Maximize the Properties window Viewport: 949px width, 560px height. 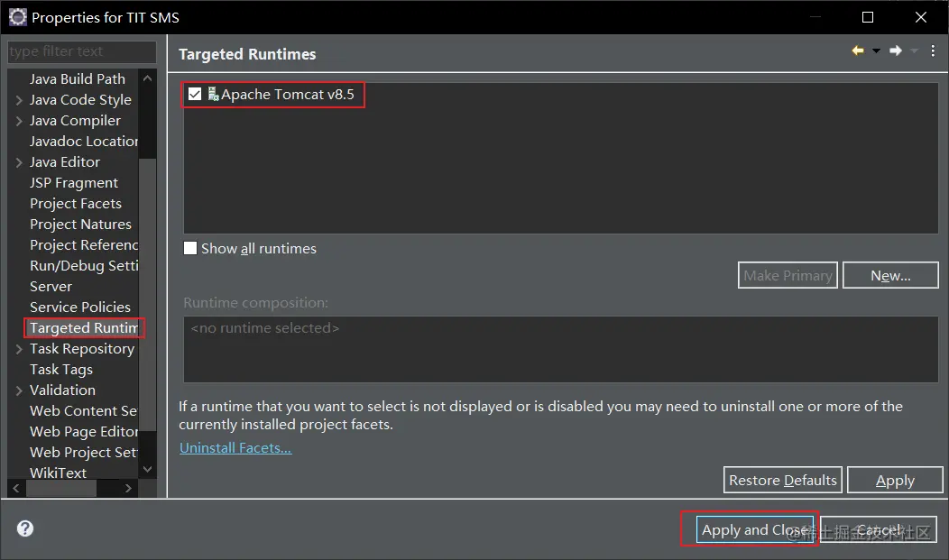pyautogui.click(x=867, y=17)
